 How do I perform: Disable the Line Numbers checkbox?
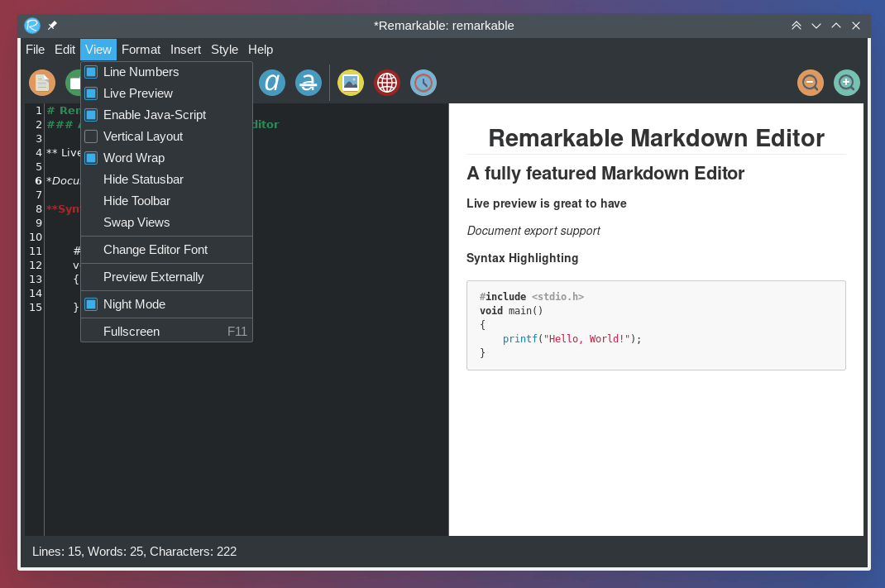pyautogui.click(x=91, y=72)
